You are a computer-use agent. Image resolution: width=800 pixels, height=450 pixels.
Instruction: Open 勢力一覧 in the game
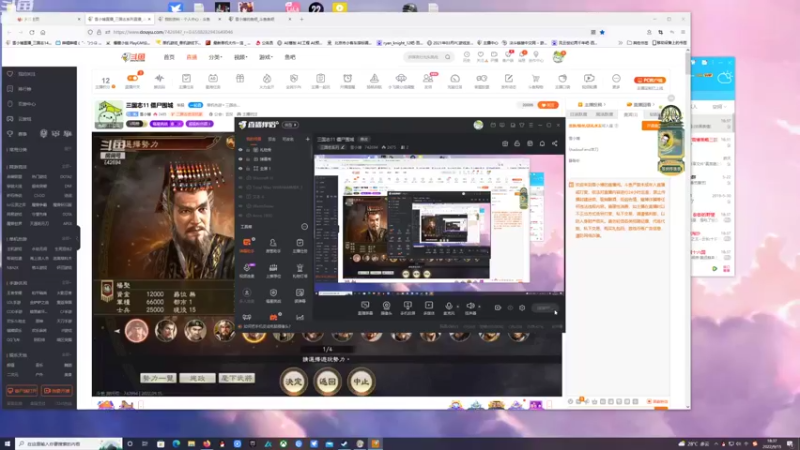coord(158,378)
